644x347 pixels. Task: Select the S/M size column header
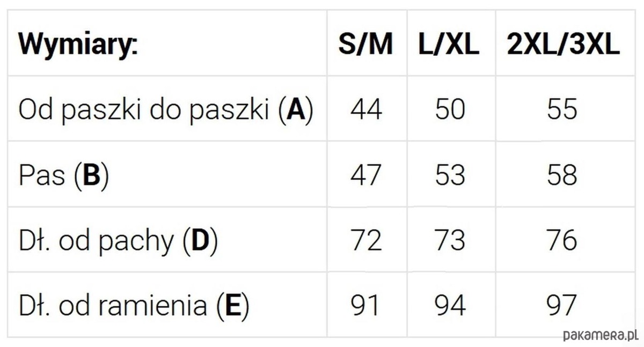click(x=365, y=45)
